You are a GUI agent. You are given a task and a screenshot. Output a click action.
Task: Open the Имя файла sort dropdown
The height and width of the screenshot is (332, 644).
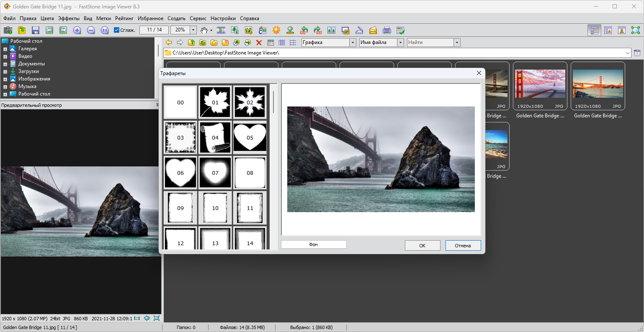[400, 42]
